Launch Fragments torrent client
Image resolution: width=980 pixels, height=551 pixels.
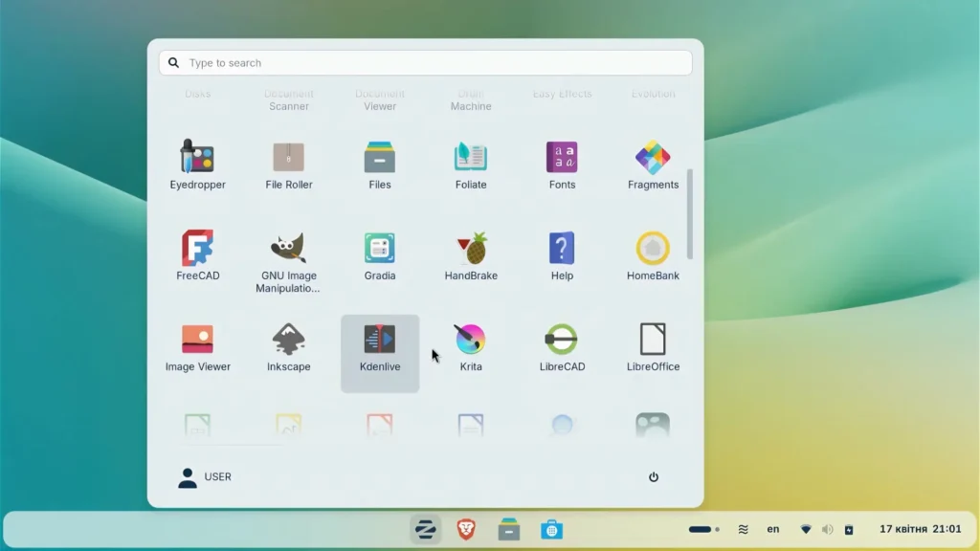[653, 165]
